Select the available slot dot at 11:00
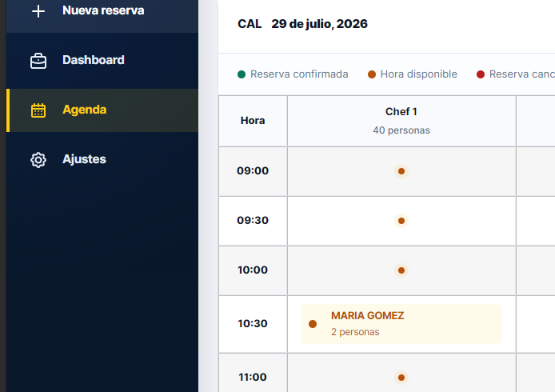The image size is (555, 392). click(x=401, y=378)
